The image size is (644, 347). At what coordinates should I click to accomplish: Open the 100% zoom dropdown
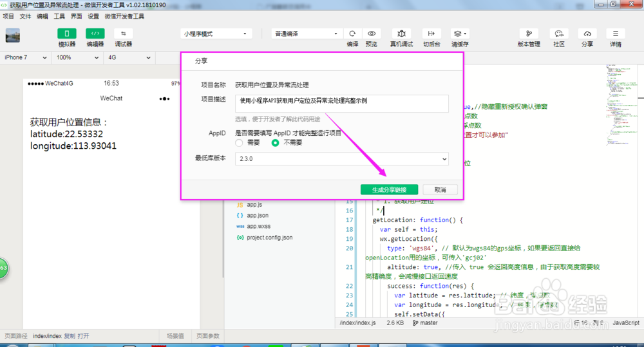[x=77, y=57]
